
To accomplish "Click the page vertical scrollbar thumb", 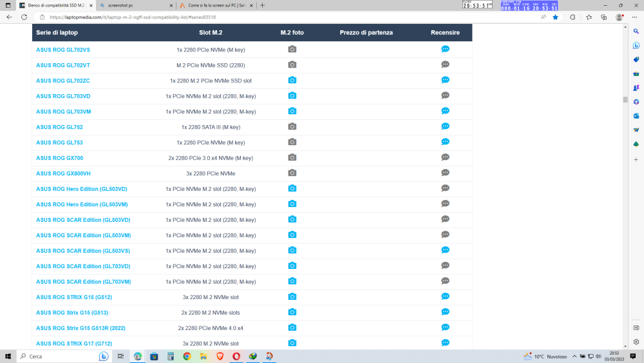I will point(625,99).
